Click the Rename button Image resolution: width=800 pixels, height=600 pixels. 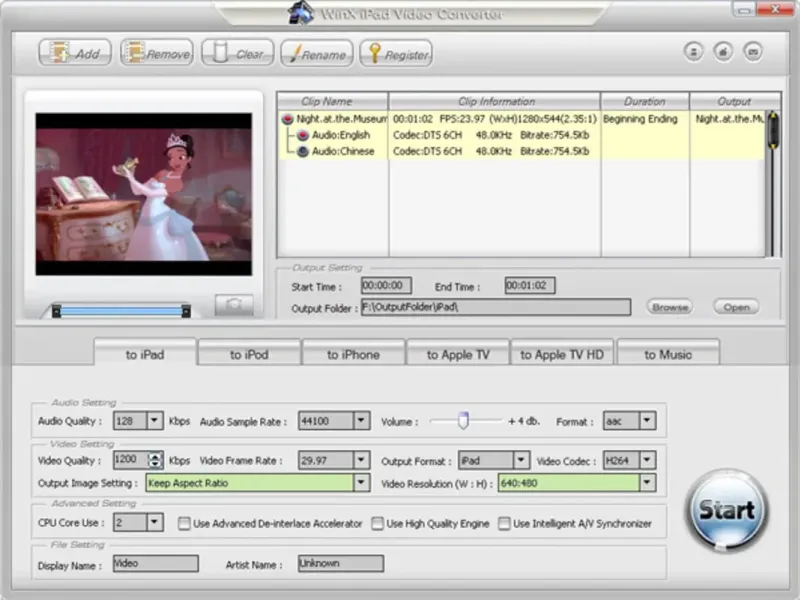(x=317, y=53)
